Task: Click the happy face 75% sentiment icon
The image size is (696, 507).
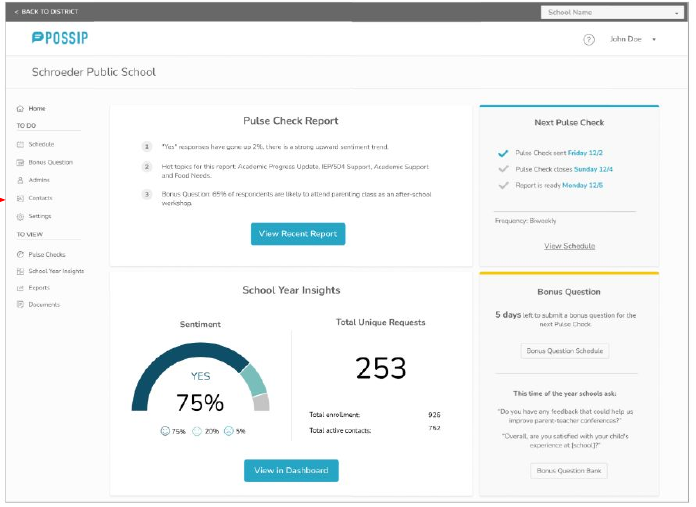Action: point(165,431)
